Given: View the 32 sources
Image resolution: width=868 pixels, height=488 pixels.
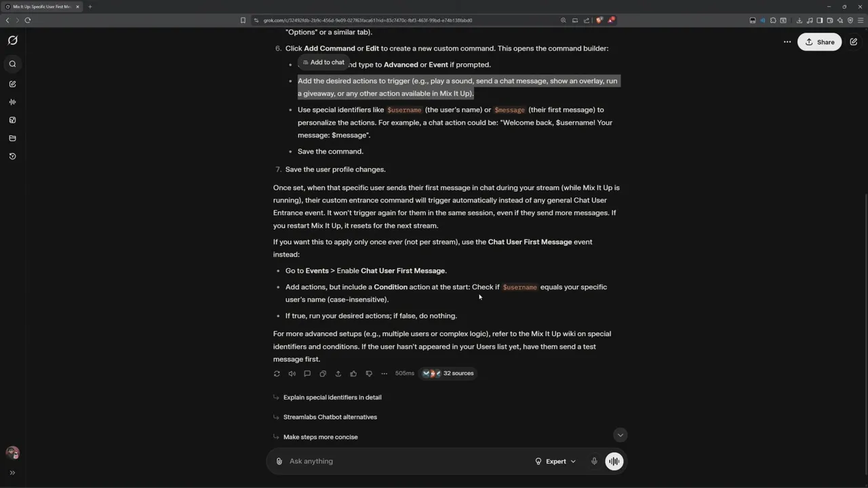Looking at the screenshot, I should pyautogui.click(x=448, y=373).
